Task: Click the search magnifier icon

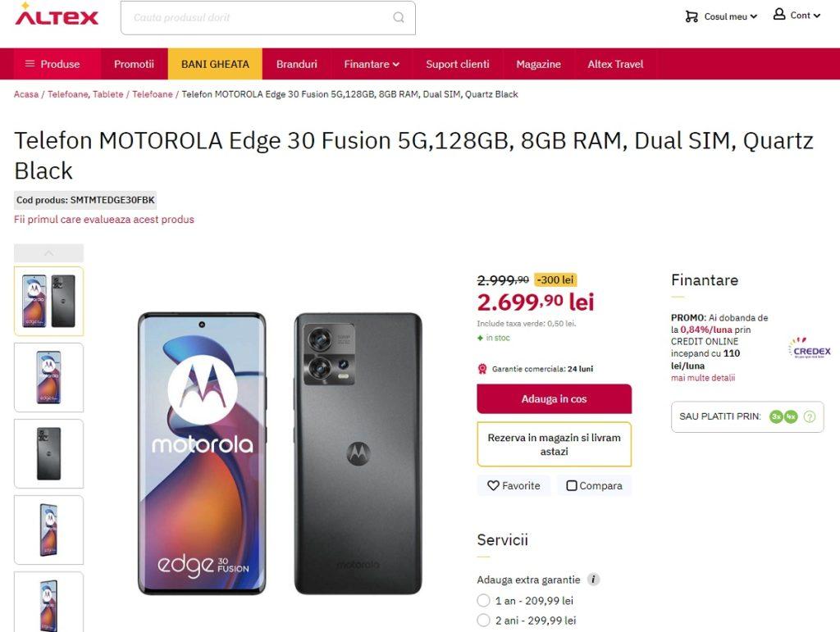Action: pos(399,17)
